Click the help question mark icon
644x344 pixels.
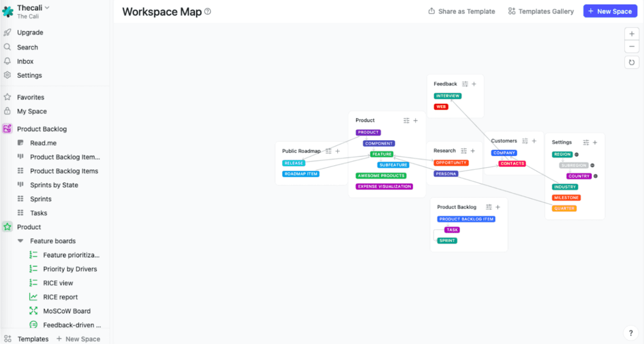(x=631, y=333)
